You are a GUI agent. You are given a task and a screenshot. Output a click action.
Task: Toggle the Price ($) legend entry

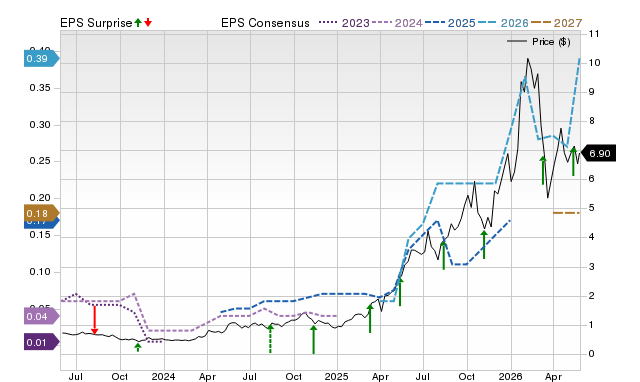539,42
